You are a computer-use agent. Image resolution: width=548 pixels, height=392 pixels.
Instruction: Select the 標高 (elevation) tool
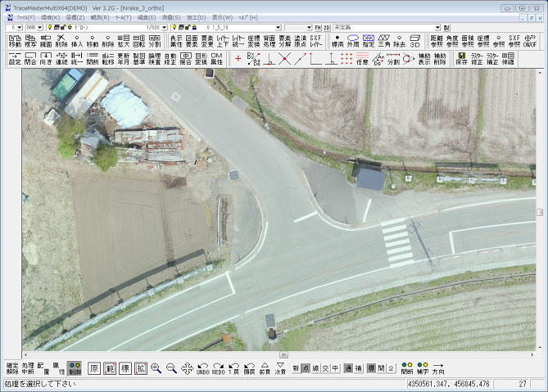pyautogui.click(x=337, y=41)
